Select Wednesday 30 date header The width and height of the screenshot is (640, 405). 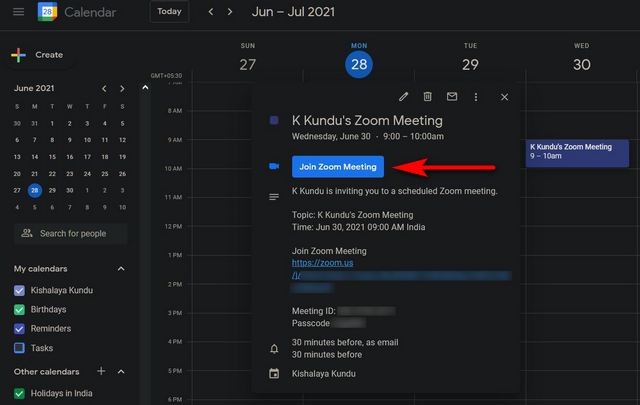click(x=582, y=64)
